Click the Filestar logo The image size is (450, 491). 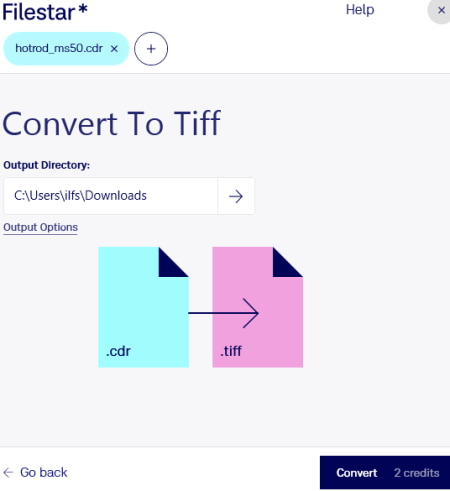(45, 12)
